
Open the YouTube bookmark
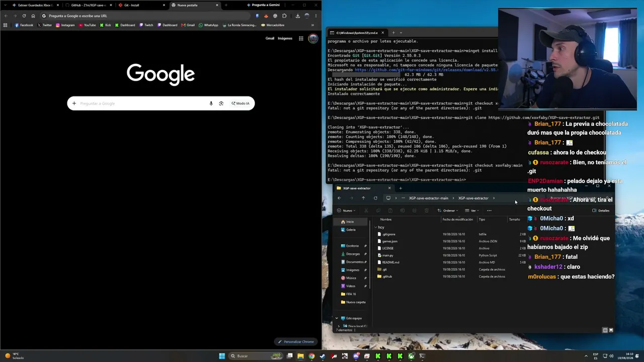[88, 25]
